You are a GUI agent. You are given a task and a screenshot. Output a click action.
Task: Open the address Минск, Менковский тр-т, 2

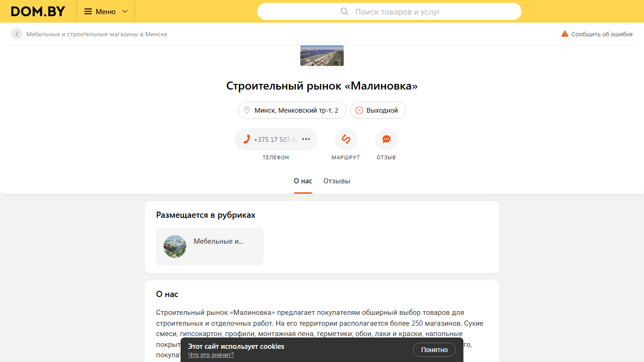(292, 110)
